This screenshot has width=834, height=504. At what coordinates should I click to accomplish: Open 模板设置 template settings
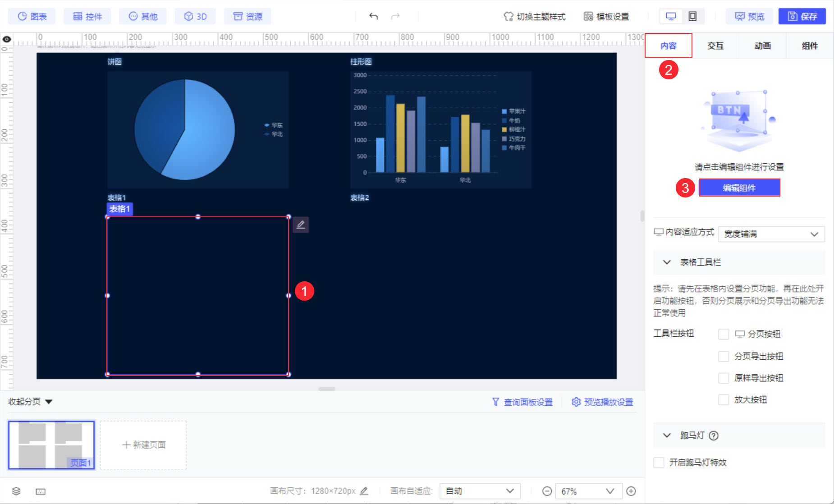(606, 16)
